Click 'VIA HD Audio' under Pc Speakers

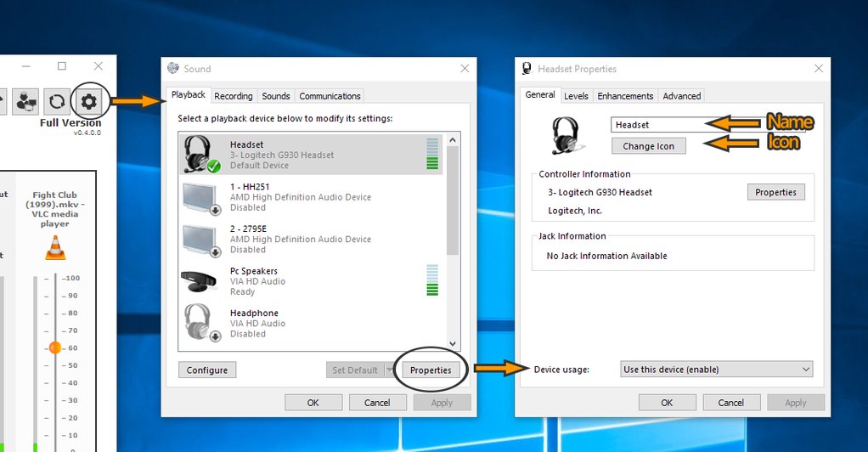[x=257, y=281]
